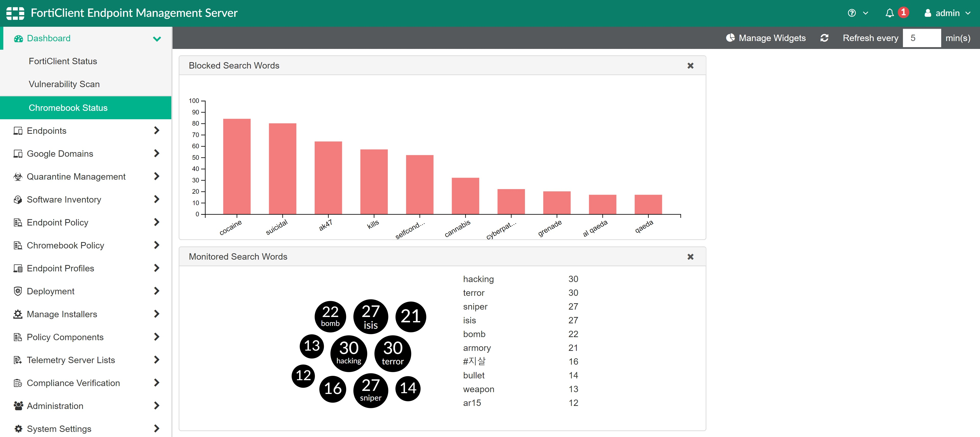The width and height of the screenshot is (980, 437).
Task: Click the System Settings cog icon
Action: [x=18, y=429]
